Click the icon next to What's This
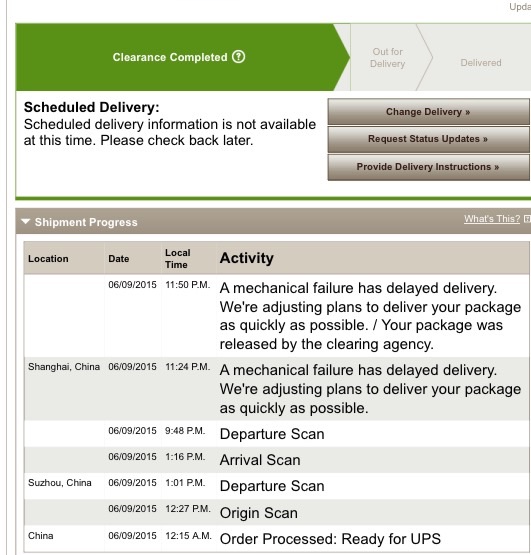This screenshot has height=555, width=531. tap(527, 219)
